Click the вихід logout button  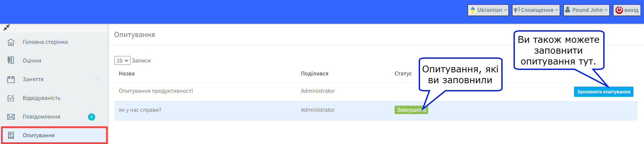627,10
